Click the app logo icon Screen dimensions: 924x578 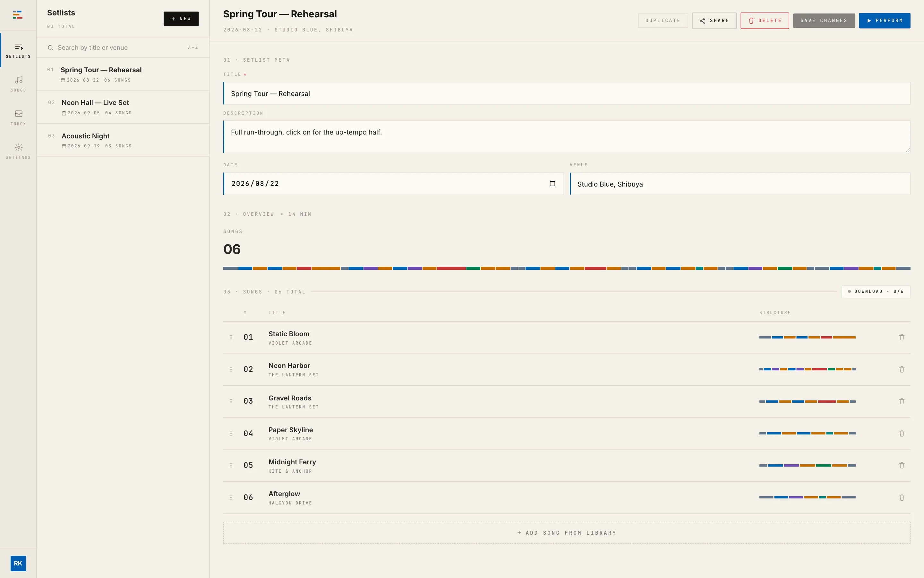coord(18,15)
